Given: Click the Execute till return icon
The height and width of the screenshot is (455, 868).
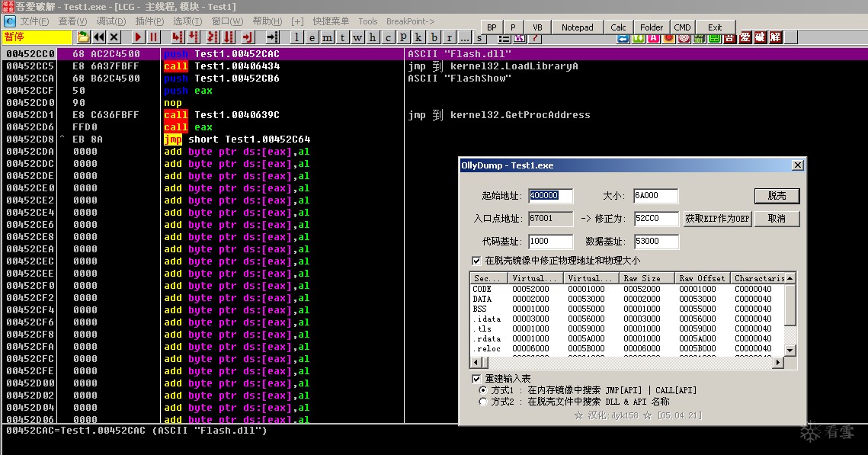Looking at the screenshot, I should (248, 37).
